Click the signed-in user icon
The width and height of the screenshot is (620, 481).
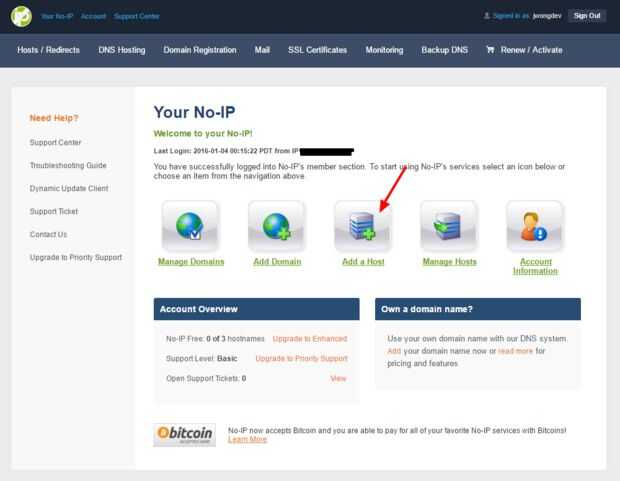487,16
